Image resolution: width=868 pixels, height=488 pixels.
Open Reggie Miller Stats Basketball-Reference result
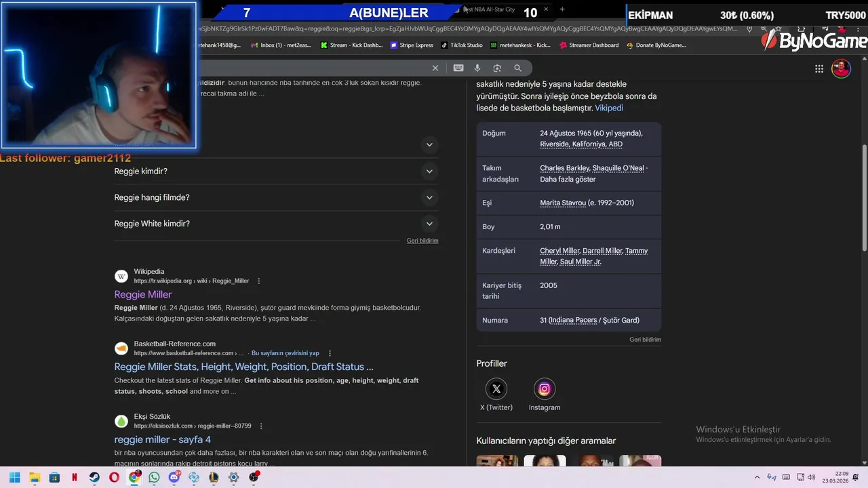point(243,367)
